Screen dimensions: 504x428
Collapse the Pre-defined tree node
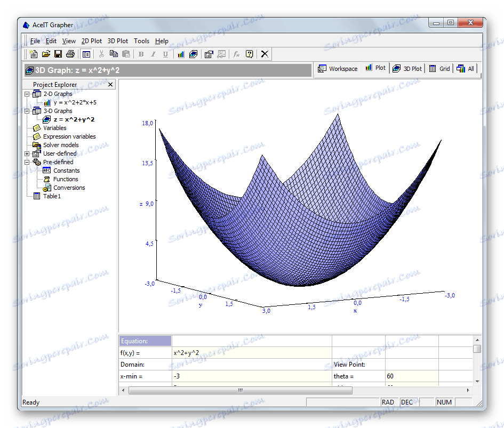coord(27,162)
